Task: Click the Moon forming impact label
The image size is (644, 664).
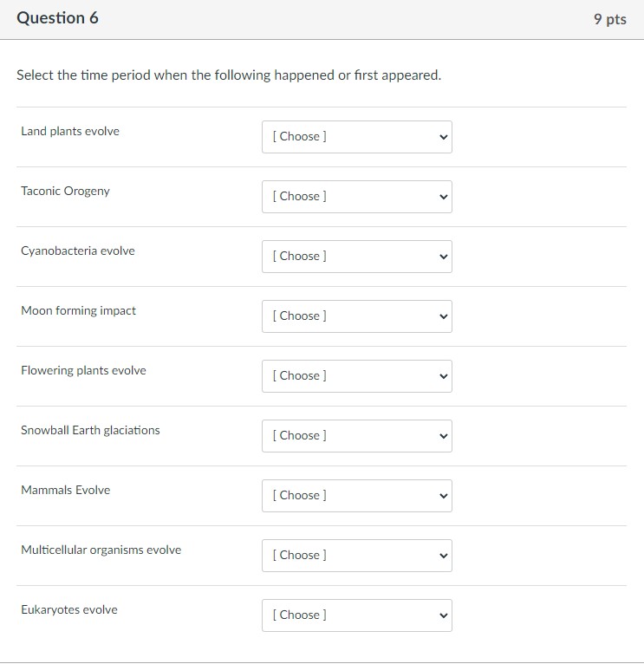Action: point(79,311)
